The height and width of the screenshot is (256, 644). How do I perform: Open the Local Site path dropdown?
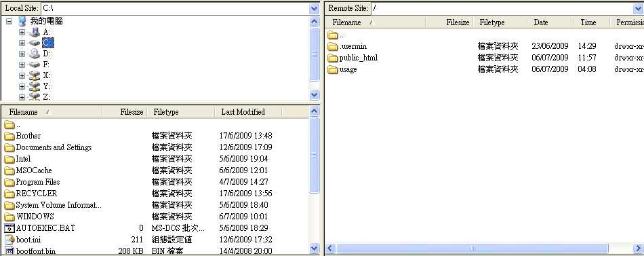pyautogui.click(x=314, y=8)
